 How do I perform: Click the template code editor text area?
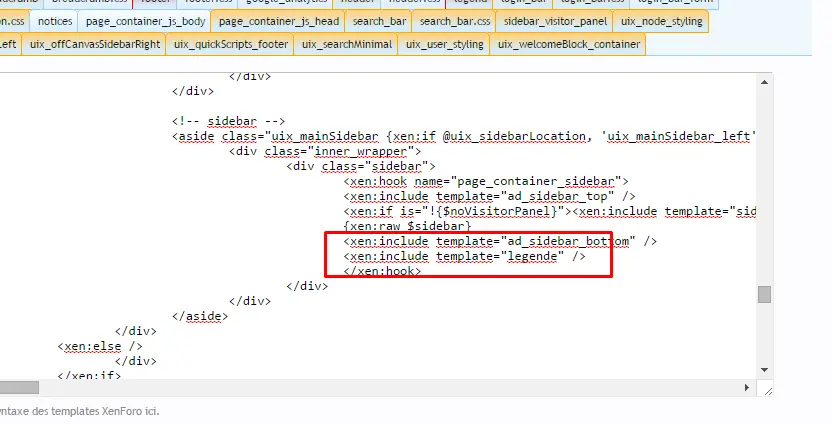click(378, 227)
